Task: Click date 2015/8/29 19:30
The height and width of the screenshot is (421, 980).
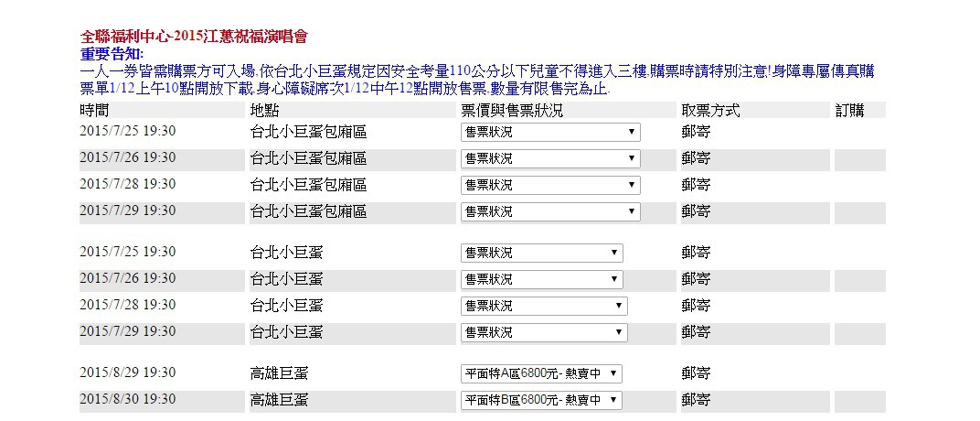Action: (127, 372)
